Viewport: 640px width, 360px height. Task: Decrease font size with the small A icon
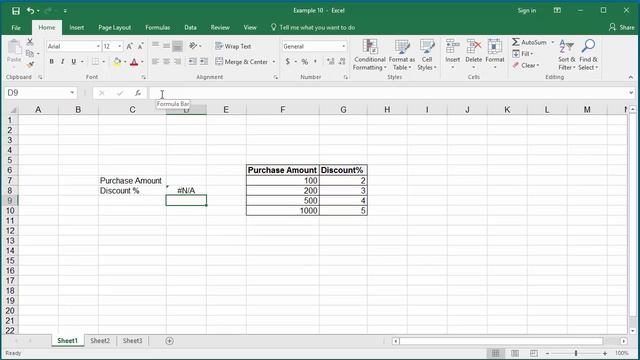[140, 47]
